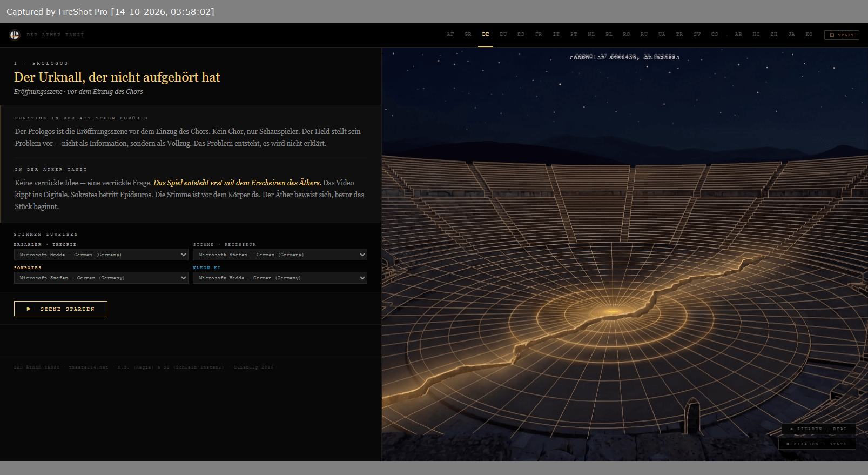
Task: Switch language to NL
Action: pos(591,34)
